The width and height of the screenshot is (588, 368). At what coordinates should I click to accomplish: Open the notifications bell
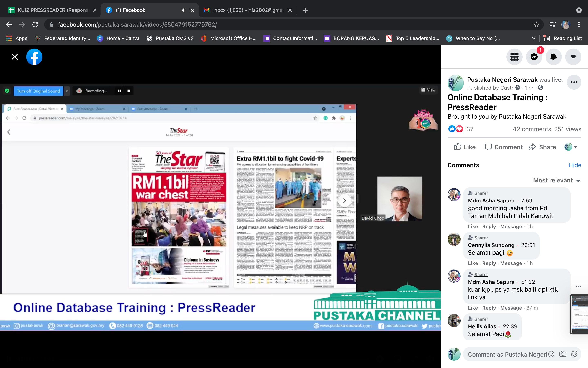(x=553, y=57)
